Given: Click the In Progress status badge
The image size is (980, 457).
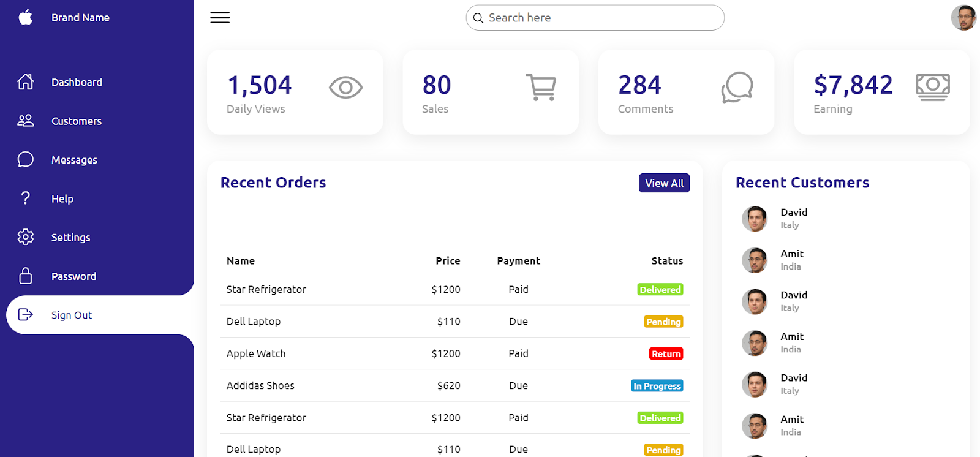Looking at the screenshot, I should click(657, 386).
